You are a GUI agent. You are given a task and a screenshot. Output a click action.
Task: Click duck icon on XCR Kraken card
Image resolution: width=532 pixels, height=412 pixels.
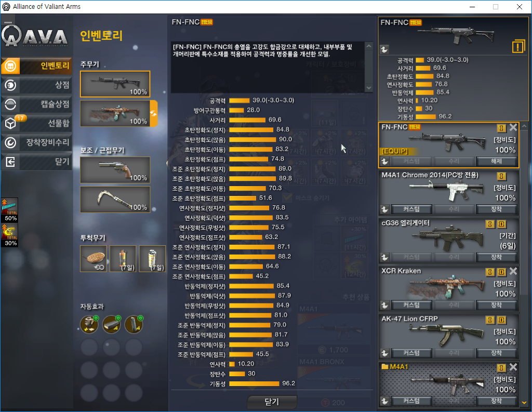click(x=384, y=305)
